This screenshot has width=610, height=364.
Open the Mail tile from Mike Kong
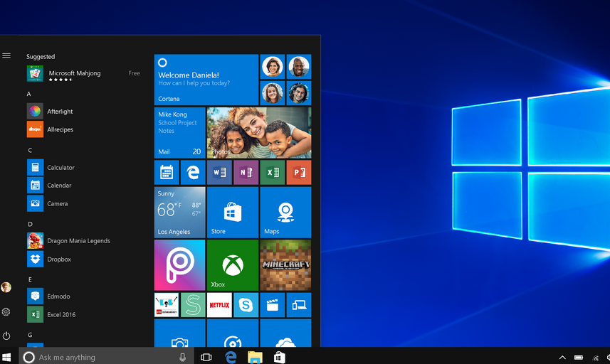click(x=180, y=133)
